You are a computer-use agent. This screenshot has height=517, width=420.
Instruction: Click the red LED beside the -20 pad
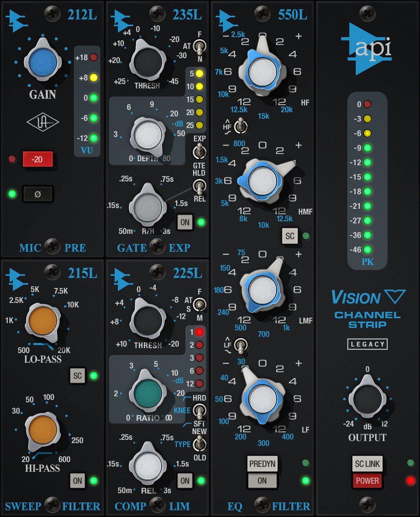(13, 159)
